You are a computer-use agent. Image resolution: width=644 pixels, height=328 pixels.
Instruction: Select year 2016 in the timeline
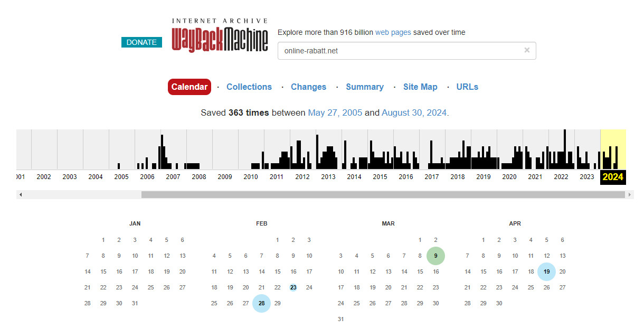(406, 177)
